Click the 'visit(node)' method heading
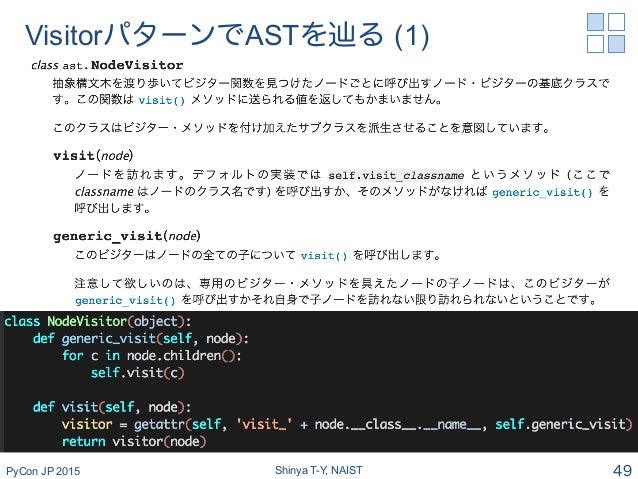638x479 pixels. [93, 155]
